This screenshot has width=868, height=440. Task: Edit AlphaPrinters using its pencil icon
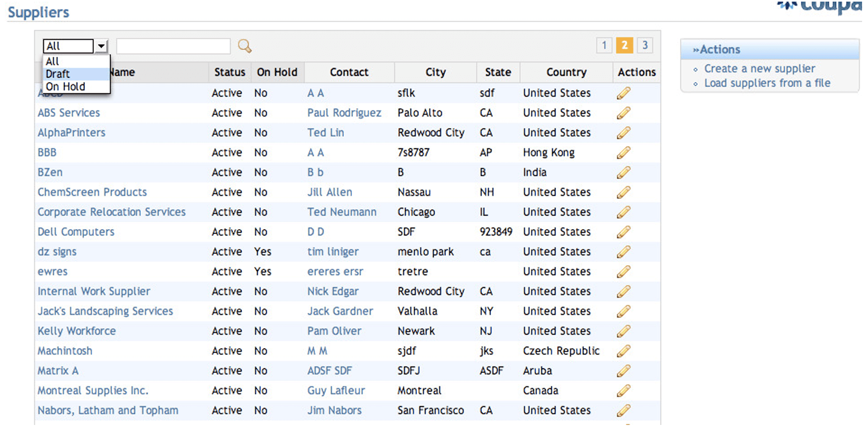624,133
